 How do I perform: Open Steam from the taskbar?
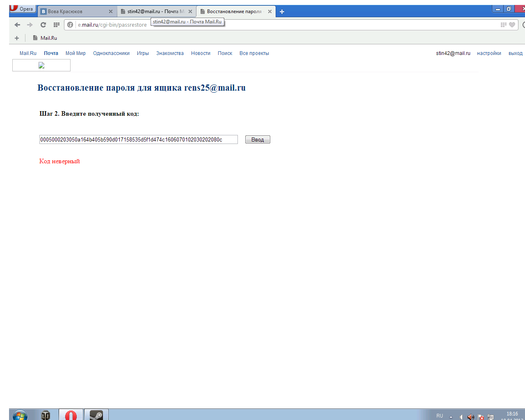[96, 415]
